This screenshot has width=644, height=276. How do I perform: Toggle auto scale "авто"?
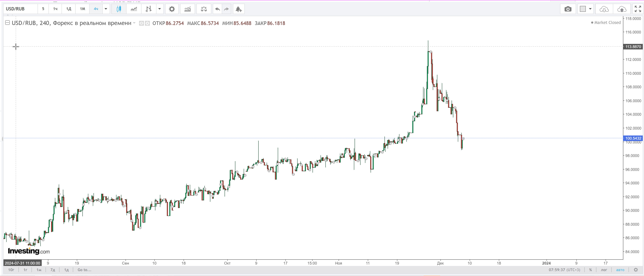(620, 270)
